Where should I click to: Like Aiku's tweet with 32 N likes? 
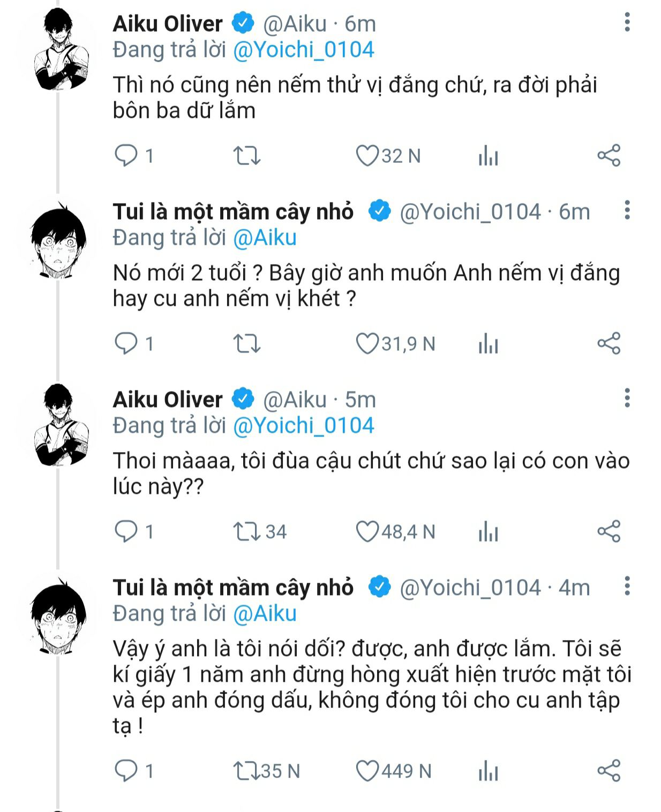pos(367,156)
